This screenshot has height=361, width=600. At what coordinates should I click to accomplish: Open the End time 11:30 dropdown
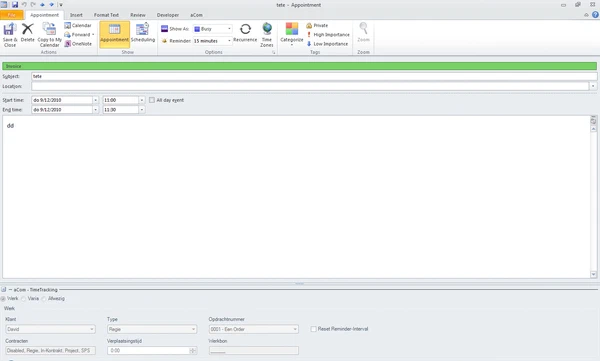[x=142, y=109]
